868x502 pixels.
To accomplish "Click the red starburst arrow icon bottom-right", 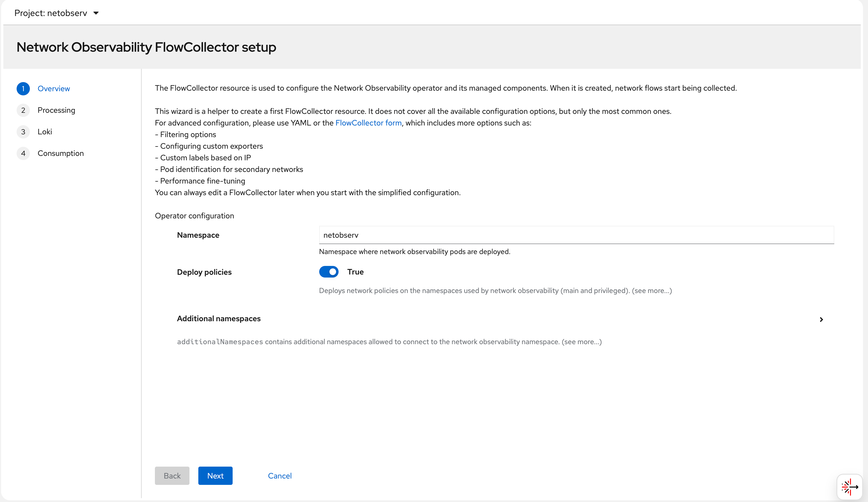I will [849, 487].
